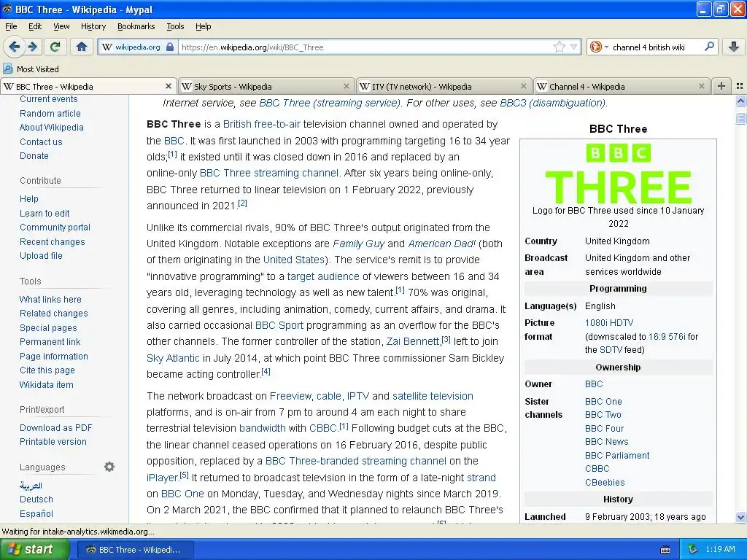
Task: Switch language to Deutsch
Action: click(x=36, y=499)
